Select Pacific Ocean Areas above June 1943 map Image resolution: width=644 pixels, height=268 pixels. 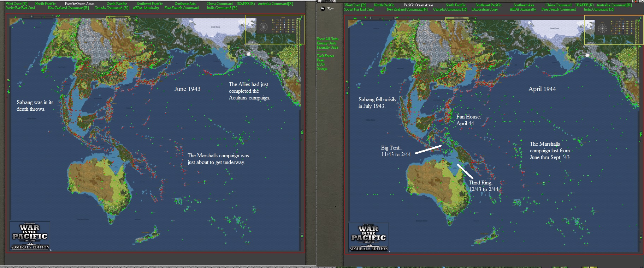click(79, 4)
